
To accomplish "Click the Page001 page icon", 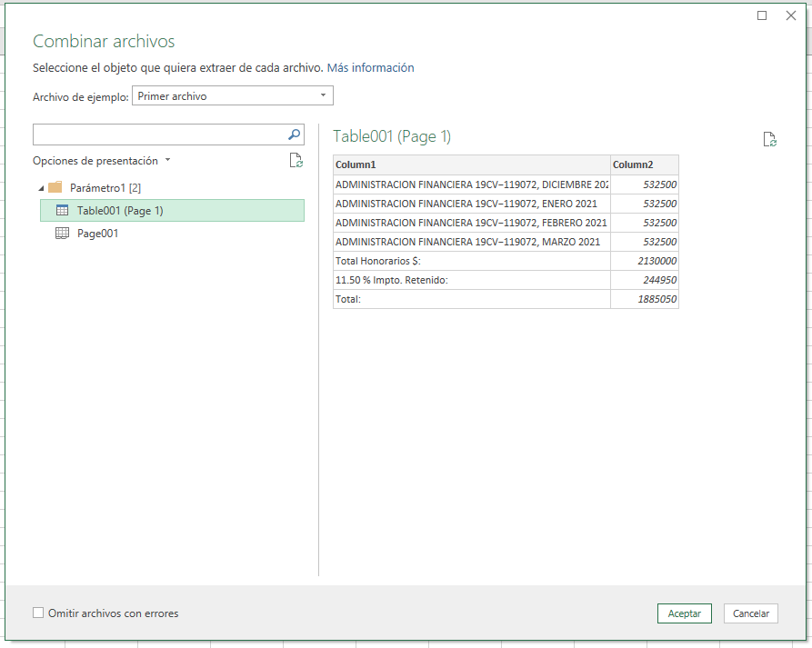I will click(62, 234).
